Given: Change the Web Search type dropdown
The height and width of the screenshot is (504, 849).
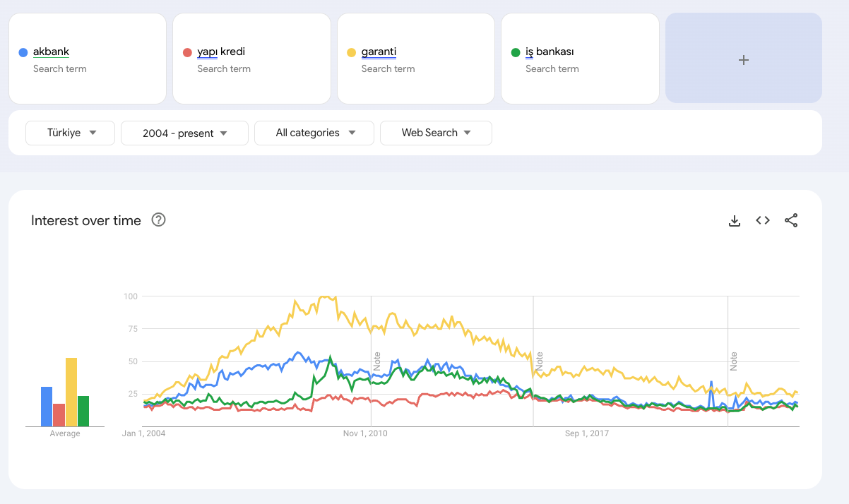Looking at the screenshot, I should [436, 133].
